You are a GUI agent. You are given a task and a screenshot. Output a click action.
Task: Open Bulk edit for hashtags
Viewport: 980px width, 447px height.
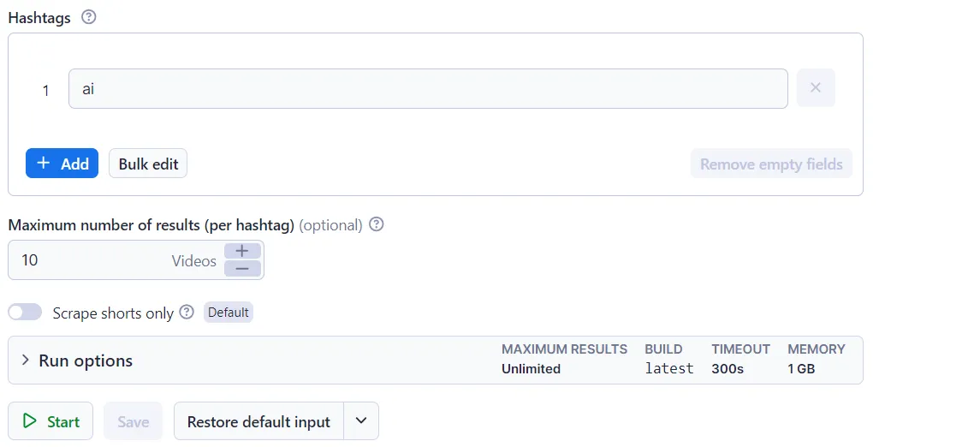148,164
